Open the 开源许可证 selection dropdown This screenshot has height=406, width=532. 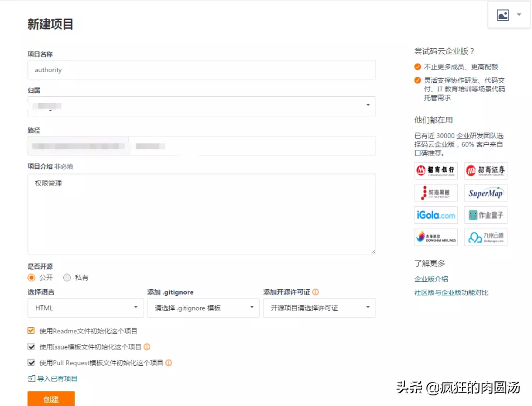pyautogui.click(x=319, y=308)
